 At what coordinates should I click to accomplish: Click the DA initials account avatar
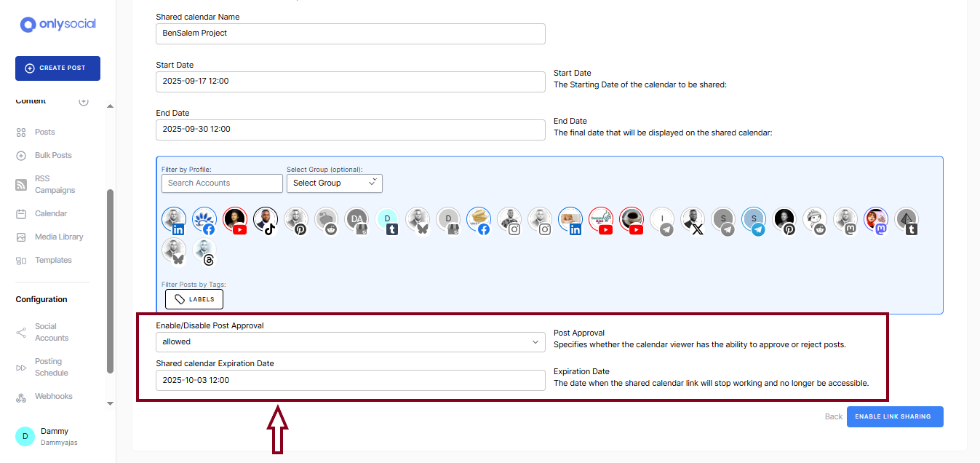click(357, 220)
